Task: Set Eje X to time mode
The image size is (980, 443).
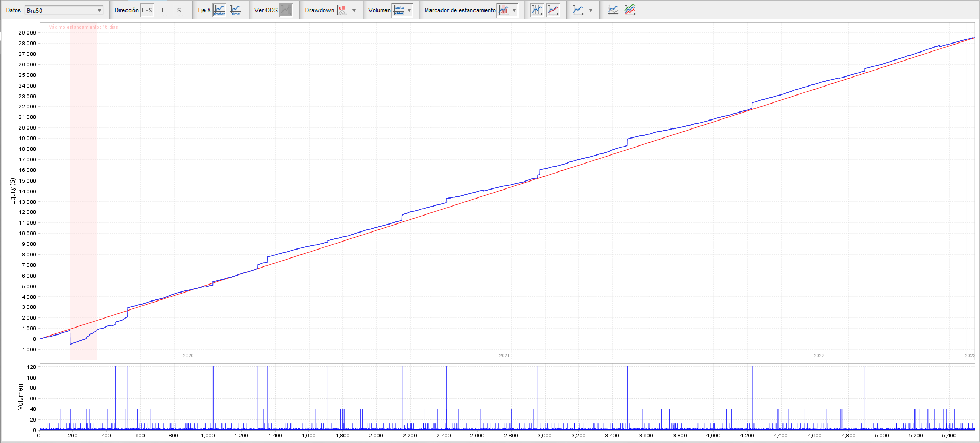Action: pos(236,10)
